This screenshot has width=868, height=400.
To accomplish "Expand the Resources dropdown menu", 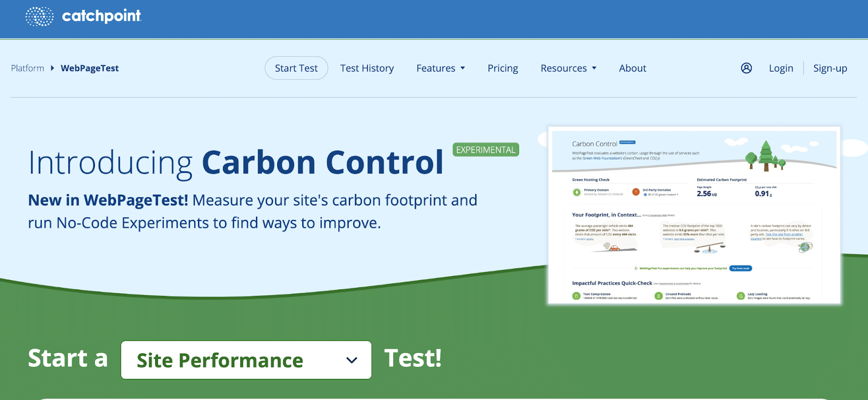I will pos(569,68).
